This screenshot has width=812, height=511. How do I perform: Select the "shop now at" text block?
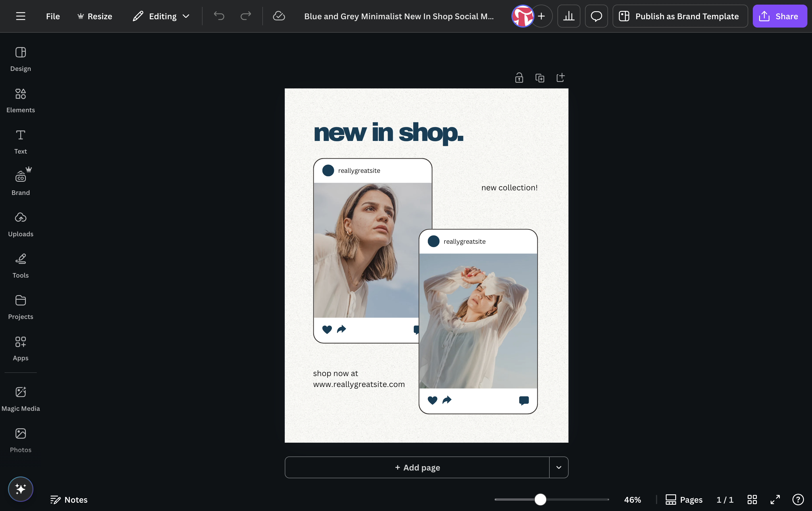(x=359, y=379)
